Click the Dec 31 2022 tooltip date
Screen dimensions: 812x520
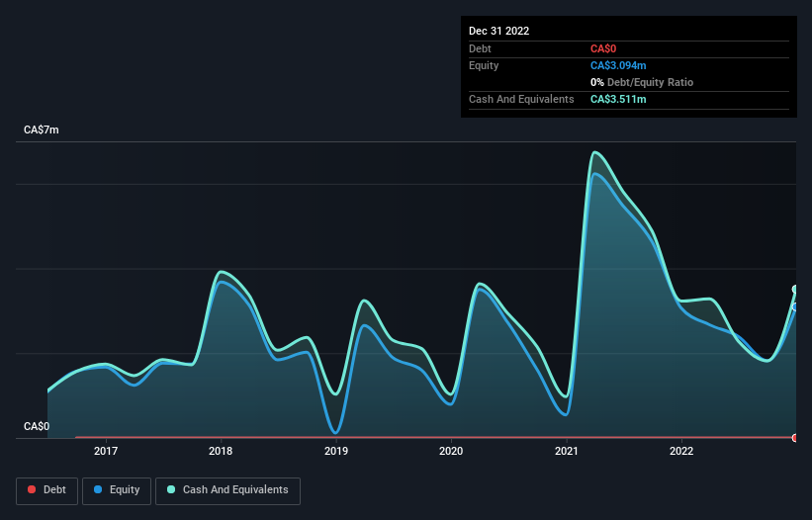click(499, 31)
